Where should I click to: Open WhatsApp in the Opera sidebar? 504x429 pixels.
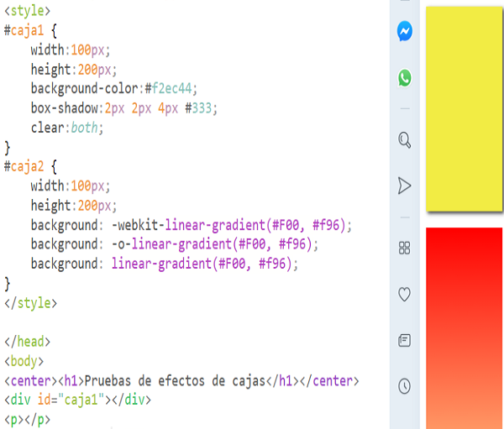coord(405,78)
